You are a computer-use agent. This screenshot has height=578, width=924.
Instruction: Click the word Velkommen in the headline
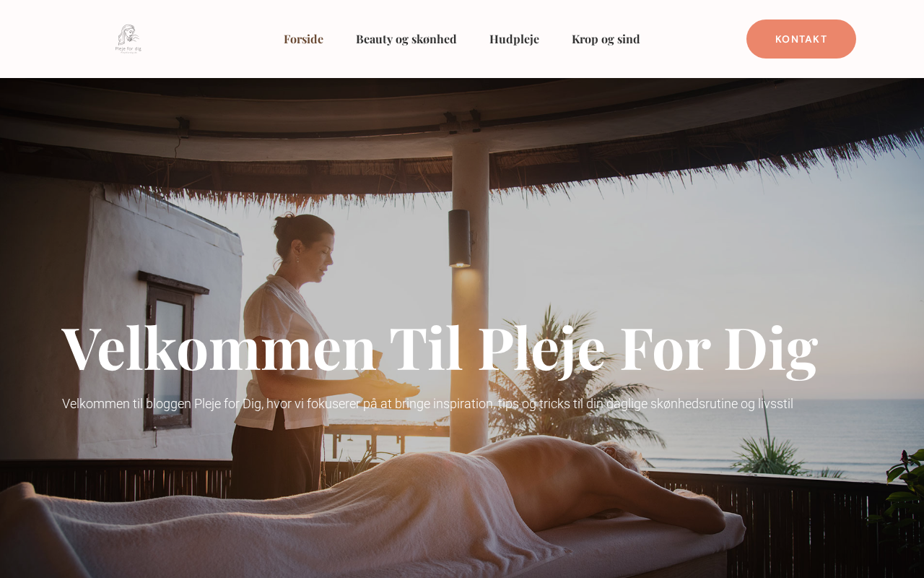pyautogui.click(x=219, y=348)
